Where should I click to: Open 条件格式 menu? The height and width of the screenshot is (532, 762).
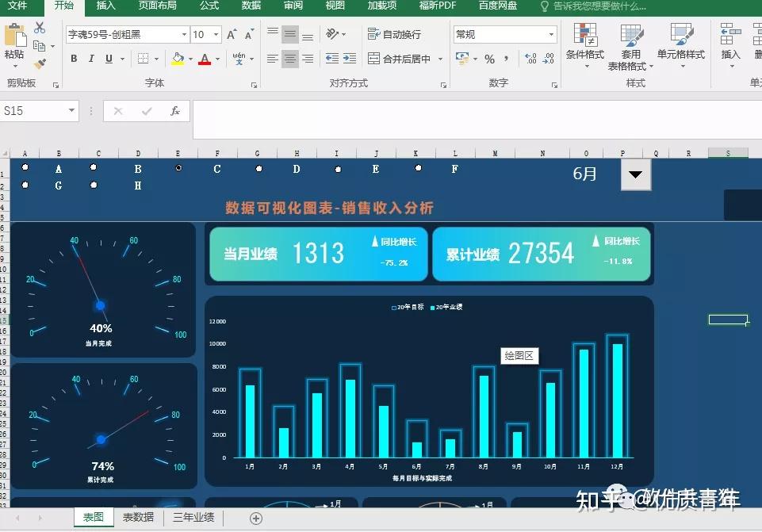[585, 46]
